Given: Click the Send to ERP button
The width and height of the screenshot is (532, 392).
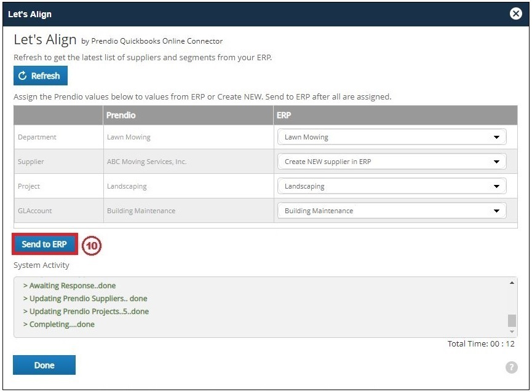Looking at the screenshot, I should [43, 244].
